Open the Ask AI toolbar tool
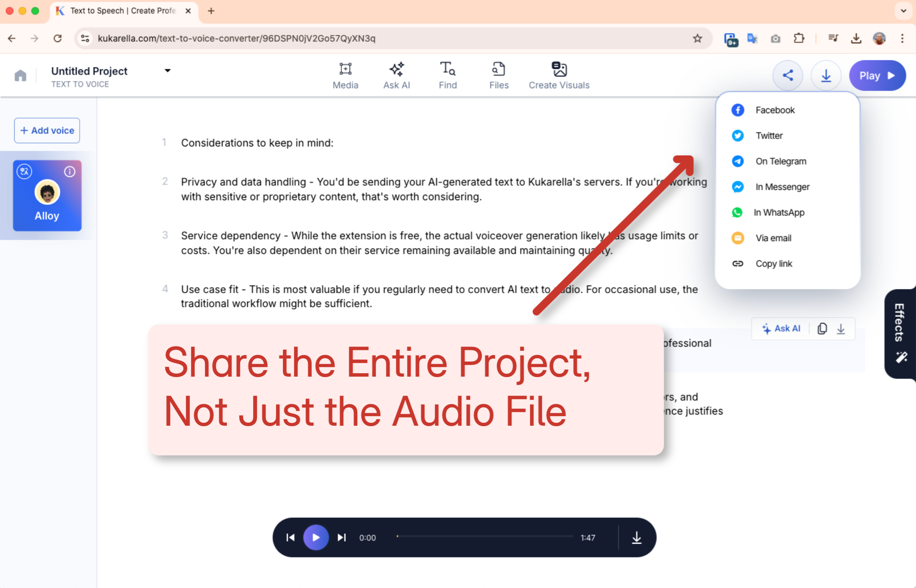The image size is (916, 588). 396,76
